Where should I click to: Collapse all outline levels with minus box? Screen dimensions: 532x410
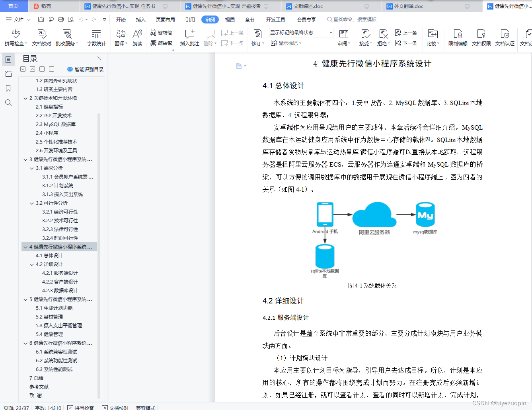pyautogui.click(x=51, y=69)
